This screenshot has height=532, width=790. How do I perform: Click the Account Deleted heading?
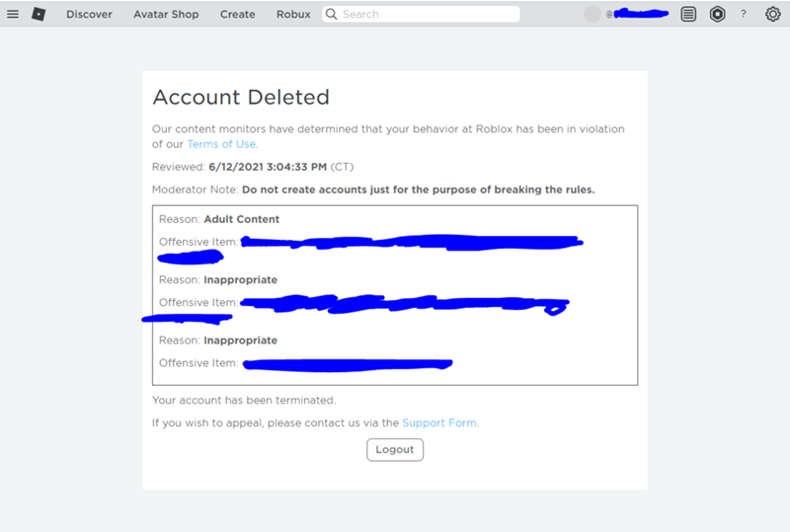(x=241, y=98)
